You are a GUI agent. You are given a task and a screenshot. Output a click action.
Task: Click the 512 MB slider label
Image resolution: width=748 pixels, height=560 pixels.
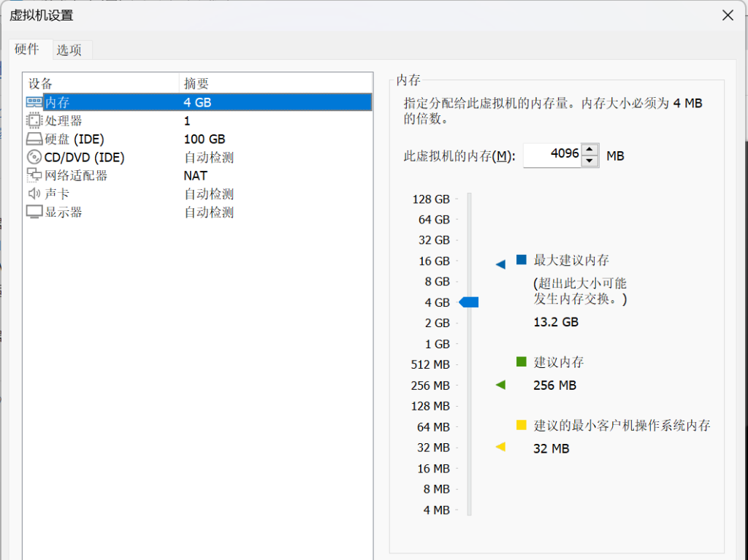click(x=430, y=365)
